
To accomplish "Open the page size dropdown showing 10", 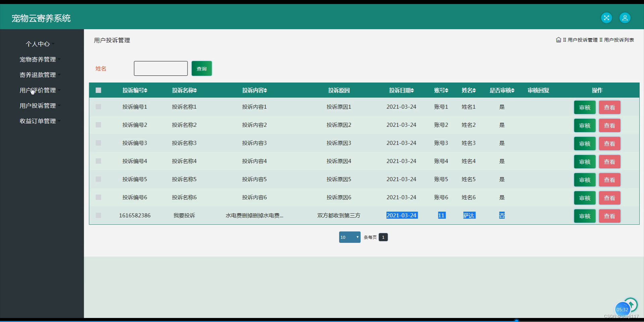I will click(x=350, y=237).
